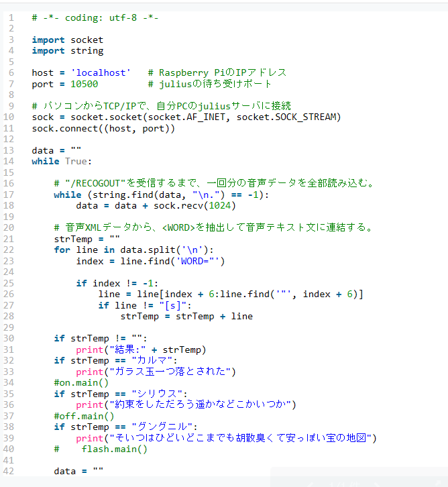Click line number 13
The image size is (448, 487).
(9, 150)
